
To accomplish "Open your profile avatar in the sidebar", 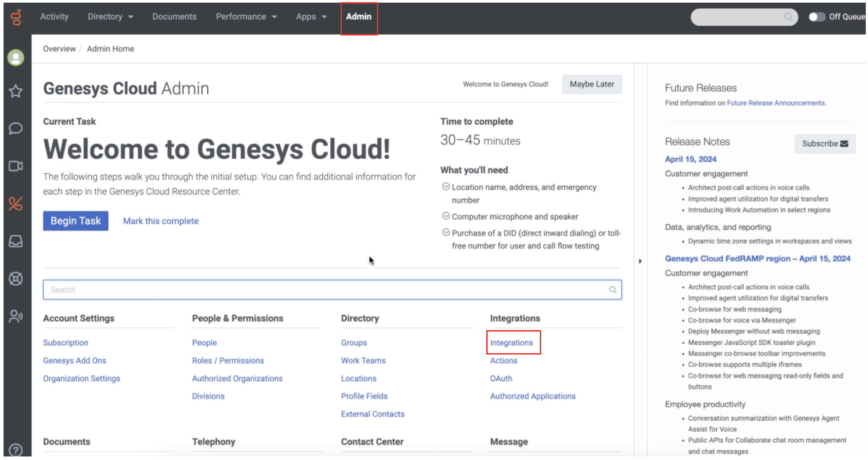I will pos(15,57).
